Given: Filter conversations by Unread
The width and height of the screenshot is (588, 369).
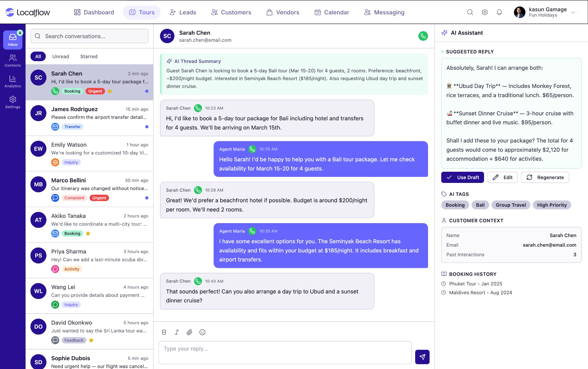Looking at the screenshot, I should (x=61, y=56).
